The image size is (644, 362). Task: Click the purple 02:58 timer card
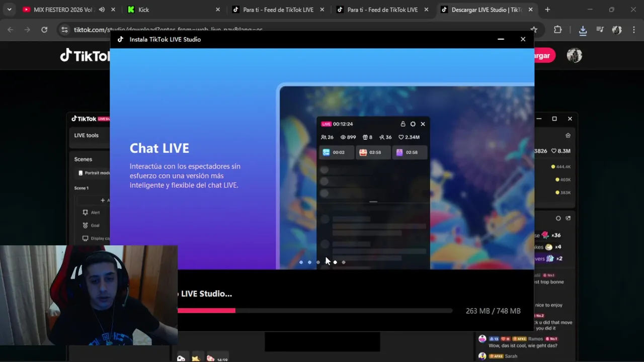(409, 152)
